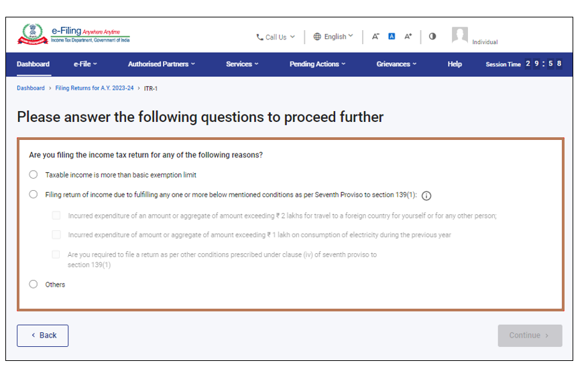This screenshot has height=377, width=588.
Task: Go to the Dashboard tab
Action: pyautogui.click(x=34, y=64)
